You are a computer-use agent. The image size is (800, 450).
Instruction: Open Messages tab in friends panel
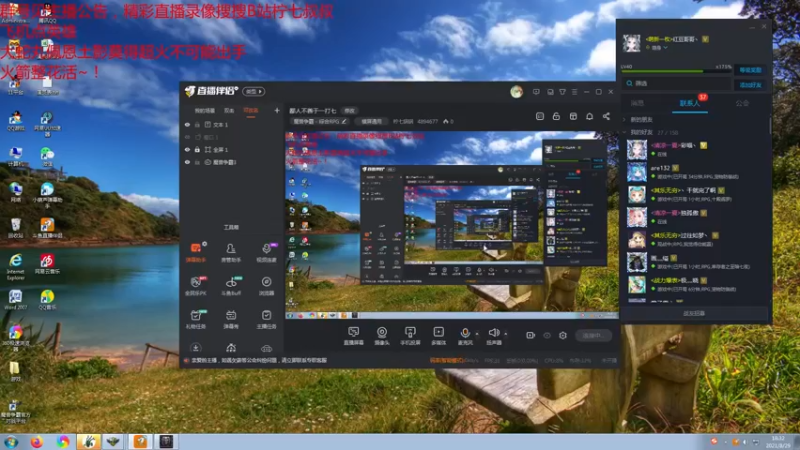pos(637,103)
